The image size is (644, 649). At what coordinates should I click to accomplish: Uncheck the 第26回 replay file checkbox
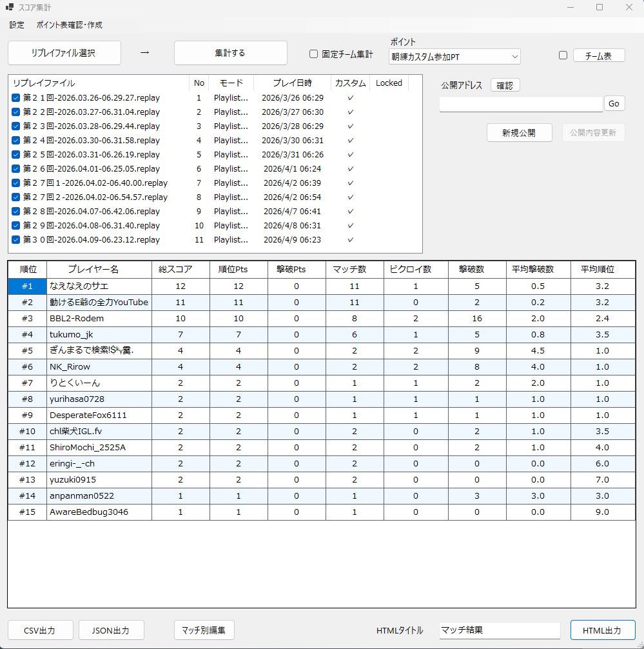coord(15,169)
